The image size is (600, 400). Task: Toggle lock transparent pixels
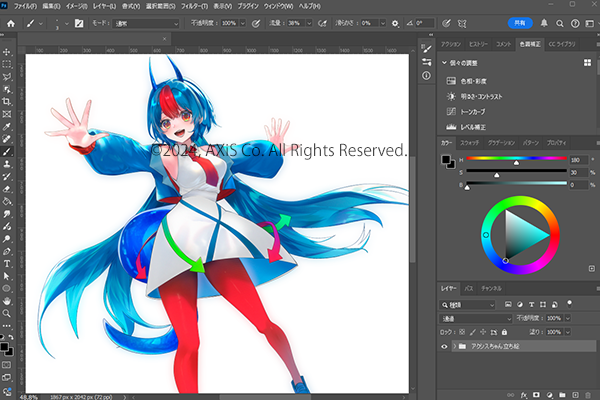click(462, 332)
